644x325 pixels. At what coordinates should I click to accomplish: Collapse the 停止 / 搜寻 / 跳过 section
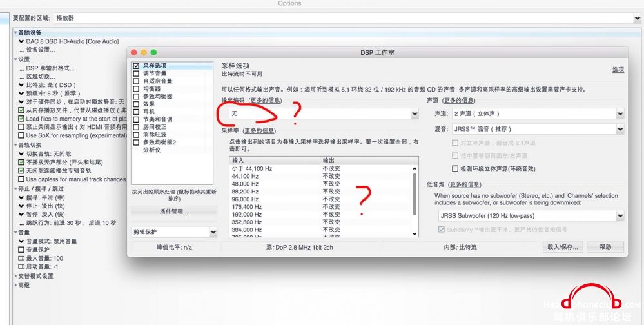[15, 188]
